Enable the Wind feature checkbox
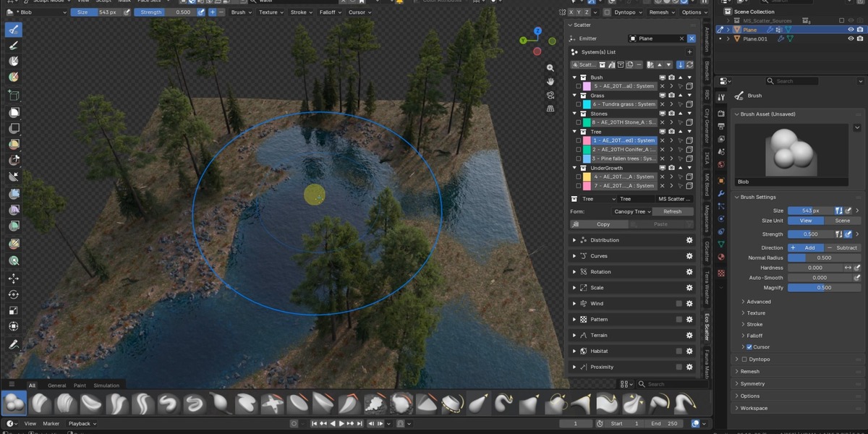The image size is (868, 434). (678, 304)
